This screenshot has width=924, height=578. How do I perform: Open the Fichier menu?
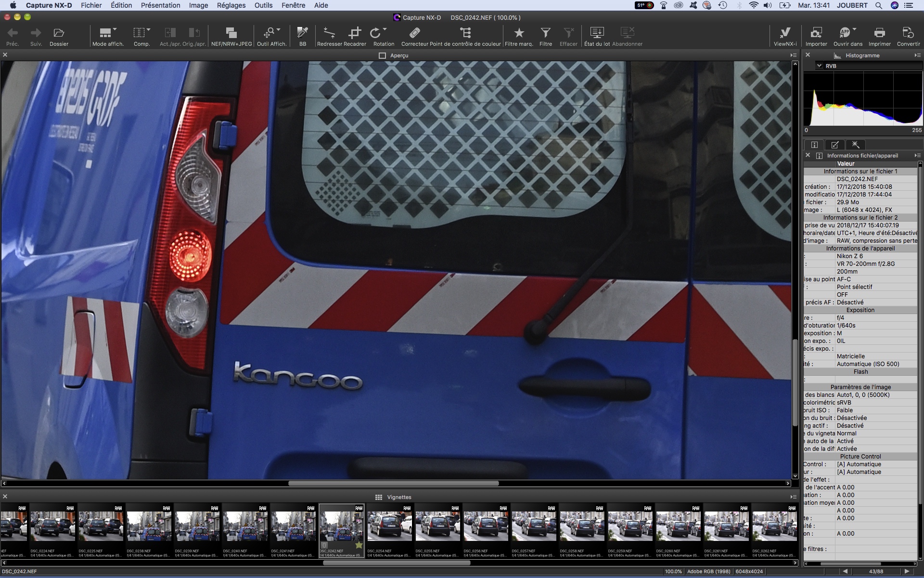pyautogui.click(x=91, y=5)
